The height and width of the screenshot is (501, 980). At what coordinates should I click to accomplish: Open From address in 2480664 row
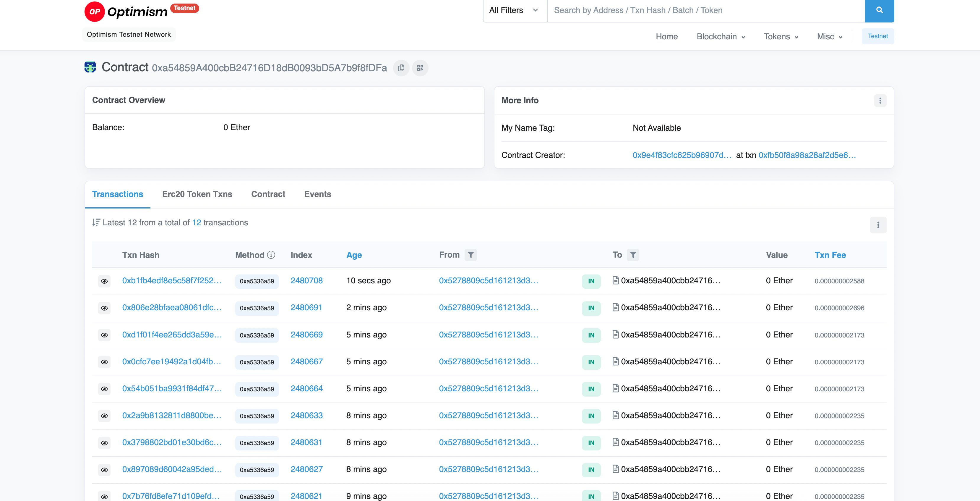489,388
